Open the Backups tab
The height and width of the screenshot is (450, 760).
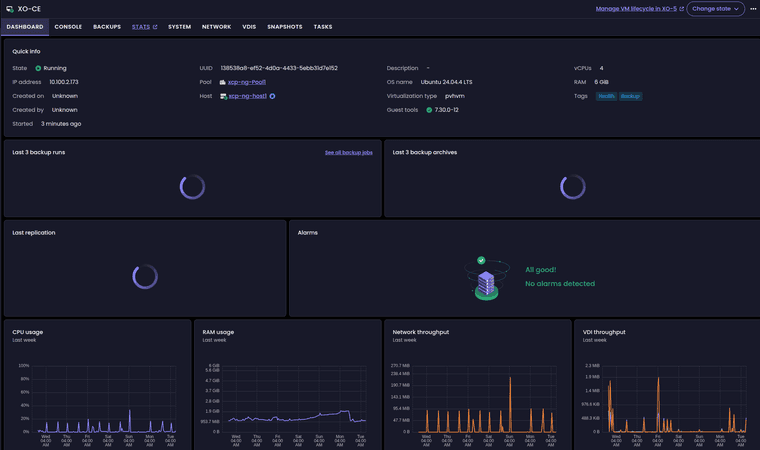107,27
